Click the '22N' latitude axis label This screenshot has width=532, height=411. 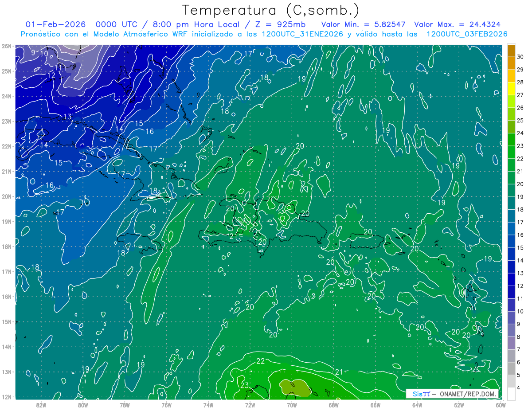(6, 146)
